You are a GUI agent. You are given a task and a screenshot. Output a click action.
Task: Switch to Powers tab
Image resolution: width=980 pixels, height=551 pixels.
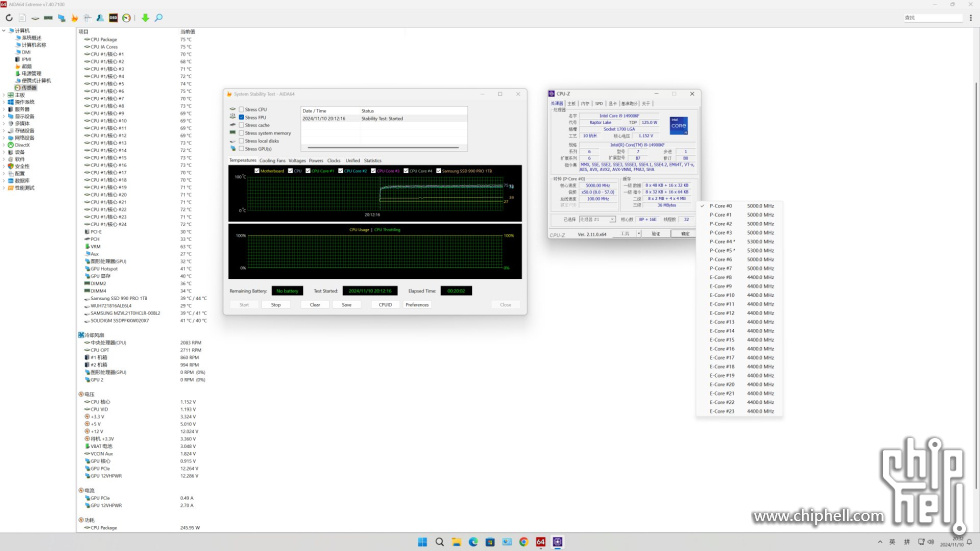[316, 161]
